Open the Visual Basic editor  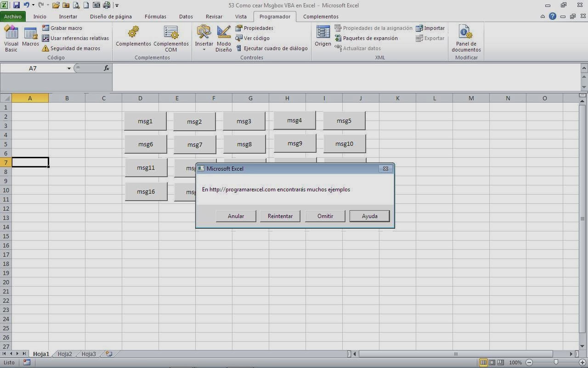click(11, 39)
